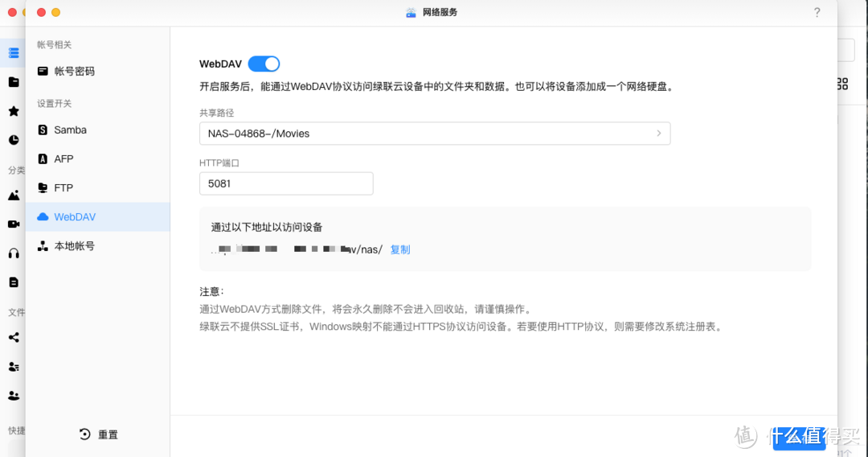Copy the WebDAV access address
Image resolution: width=868 pixels, height=457 pixels.
click(399, 249)
